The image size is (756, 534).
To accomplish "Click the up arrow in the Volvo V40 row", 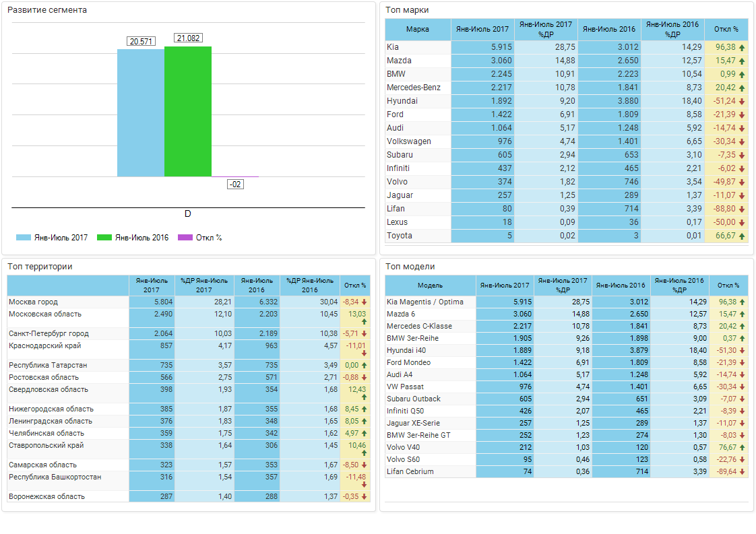I will click(x=742, y=448).
